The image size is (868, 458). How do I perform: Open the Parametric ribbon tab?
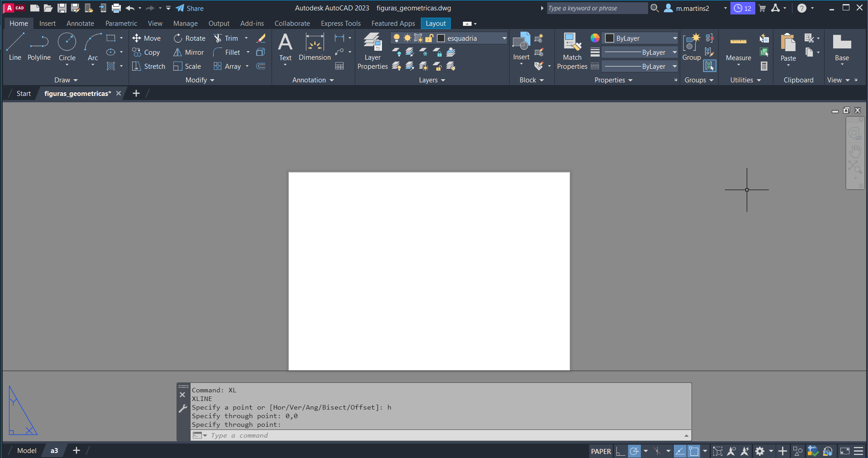[121, 24]
